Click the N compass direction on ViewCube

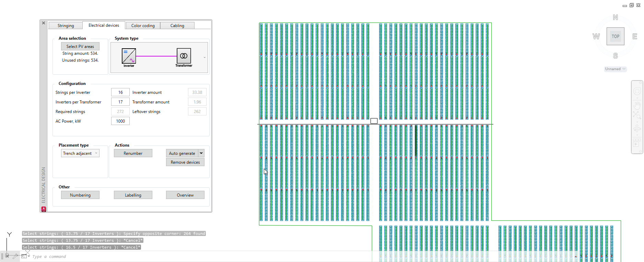pyautogui.click(x=615, y=17)
